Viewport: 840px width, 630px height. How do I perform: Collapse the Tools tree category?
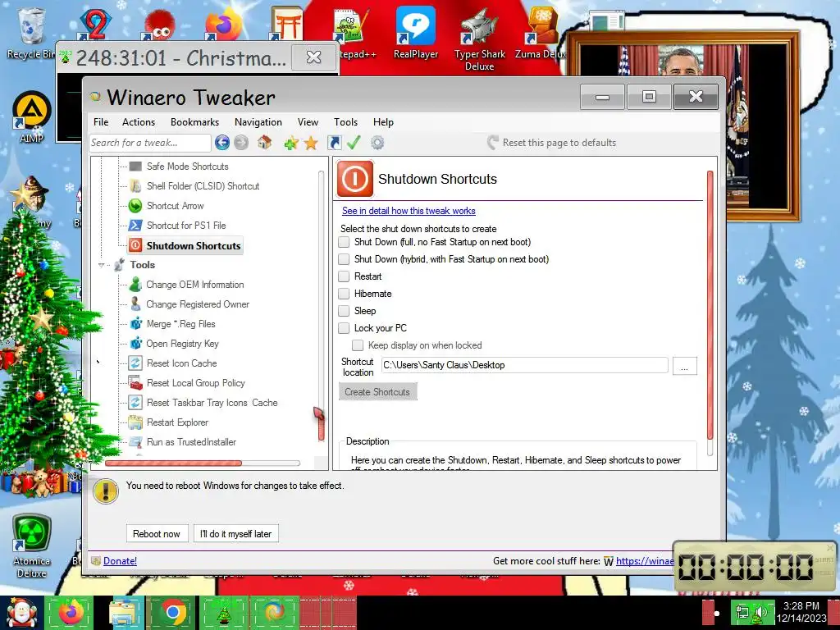coord(101,265)
